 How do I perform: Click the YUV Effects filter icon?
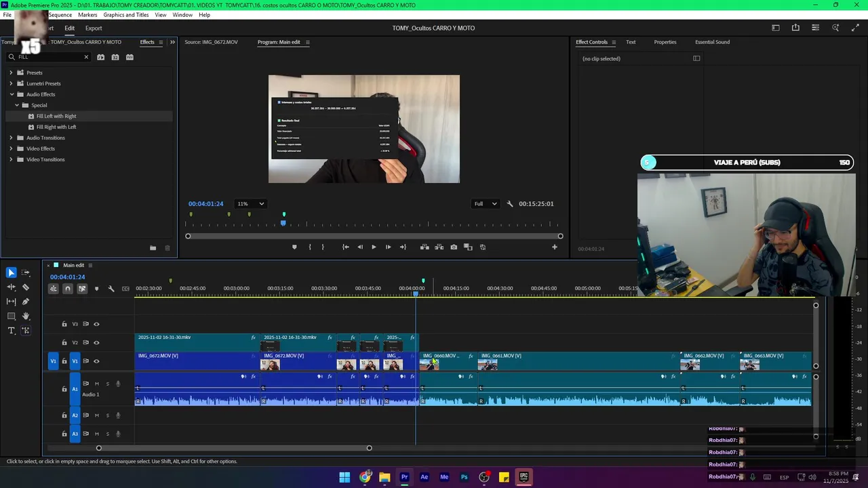(130, 57)
